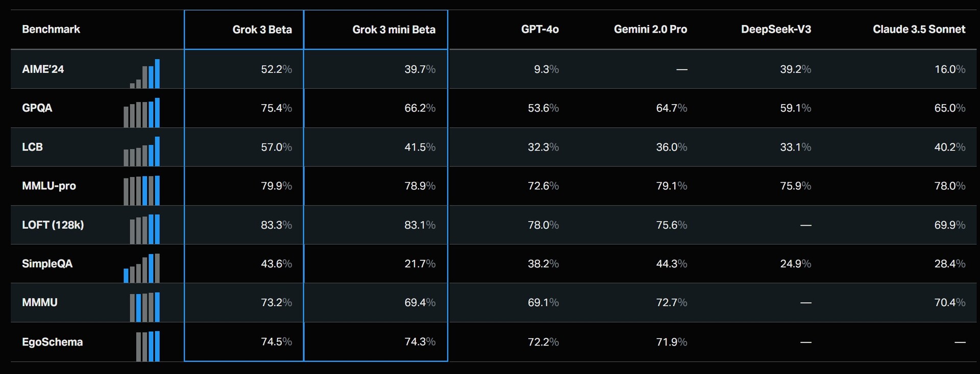The height and width of the screenshot is (374, 980).
Task: Click the Claude 3.5 Sonnet column header
Action: coord(918,30)
